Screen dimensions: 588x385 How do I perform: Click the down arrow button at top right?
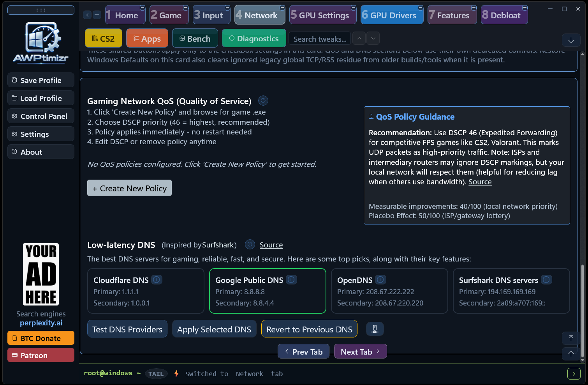coord(571,40)
